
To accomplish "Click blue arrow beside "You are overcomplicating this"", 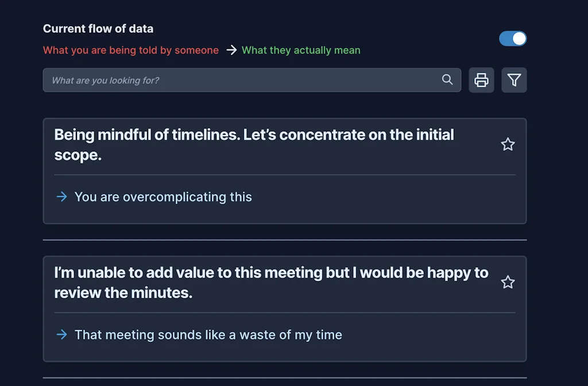I will coord(61,197).
